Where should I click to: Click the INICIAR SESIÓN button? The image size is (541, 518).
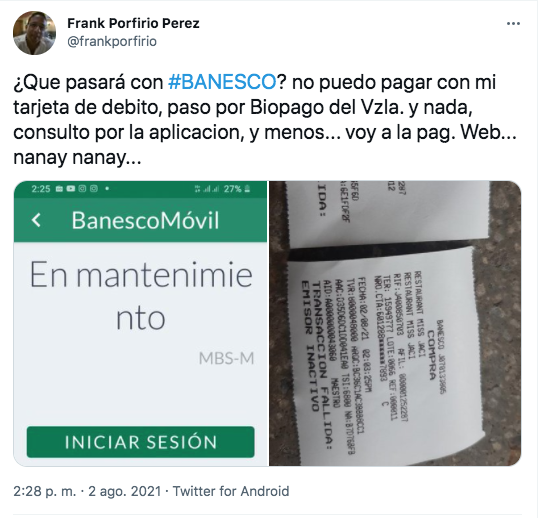141,442
